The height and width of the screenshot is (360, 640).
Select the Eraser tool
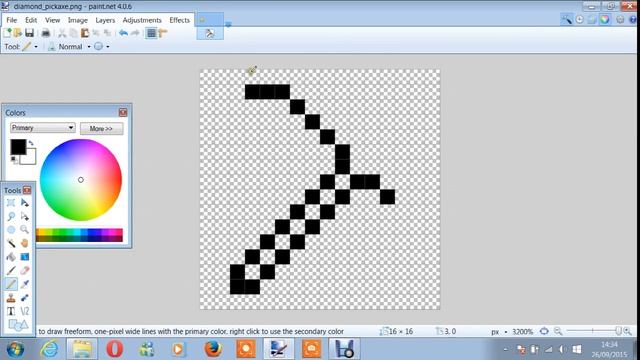25,270
